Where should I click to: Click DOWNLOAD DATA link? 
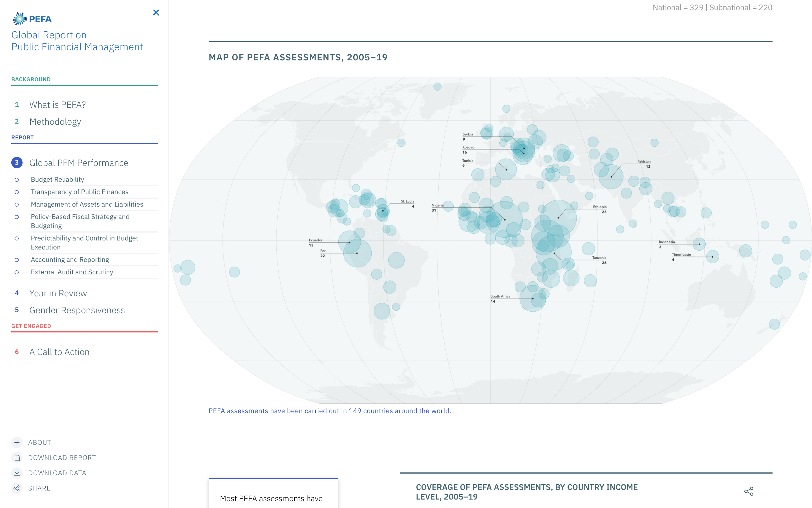[x=57, y=473]
